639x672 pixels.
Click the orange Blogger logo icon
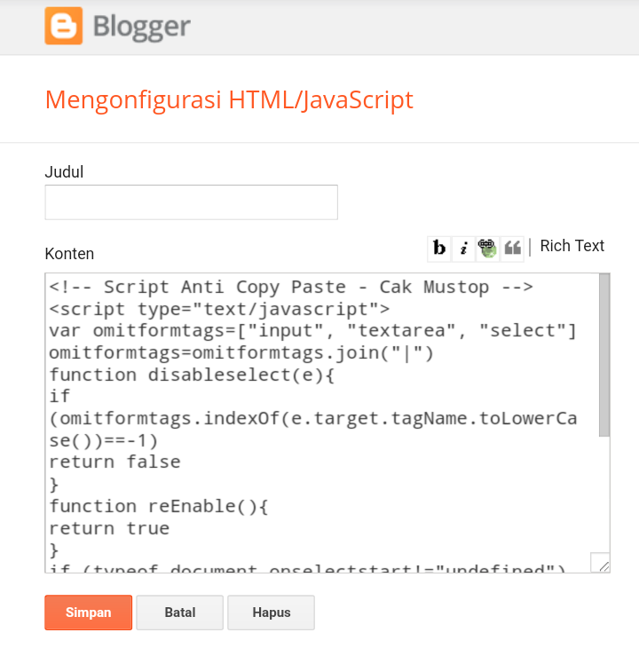tap(63, 26)
